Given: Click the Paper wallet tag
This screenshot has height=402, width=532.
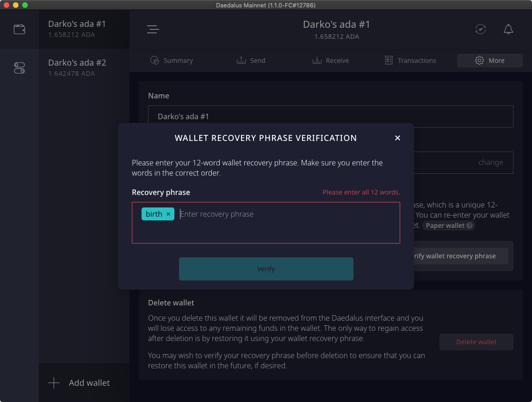Looking at the screenshot, I should point(449,226).
